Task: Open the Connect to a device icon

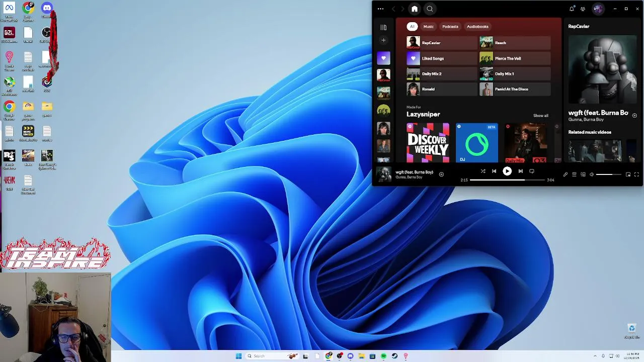Action: pyautogui.click(x=583, y=174)
